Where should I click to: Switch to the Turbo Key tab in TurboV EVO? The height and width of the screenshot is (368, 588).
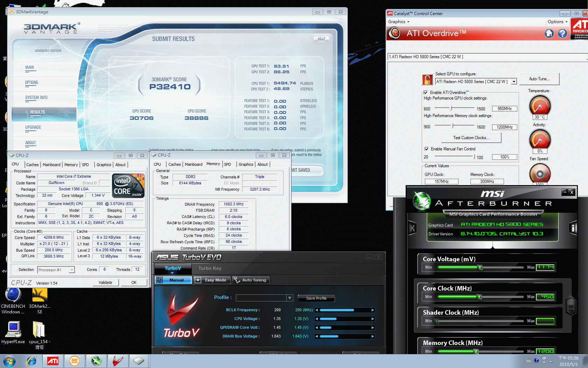(210, 268)
